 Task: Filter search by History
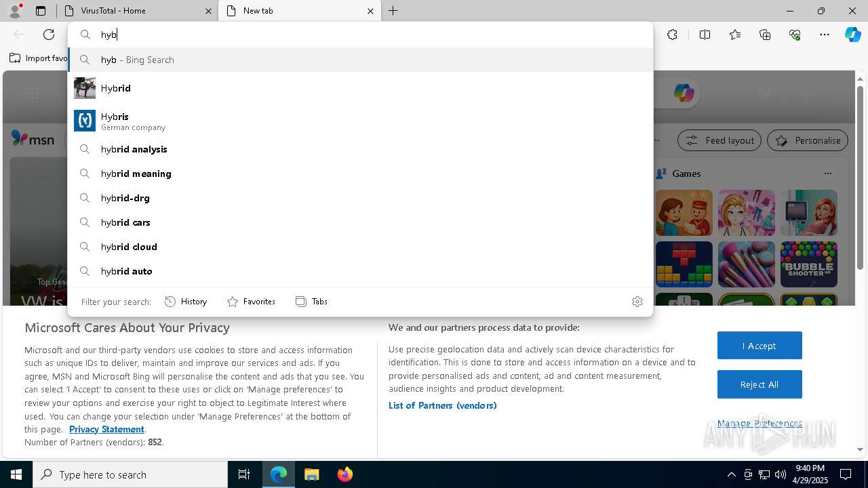tap(186, 302)
